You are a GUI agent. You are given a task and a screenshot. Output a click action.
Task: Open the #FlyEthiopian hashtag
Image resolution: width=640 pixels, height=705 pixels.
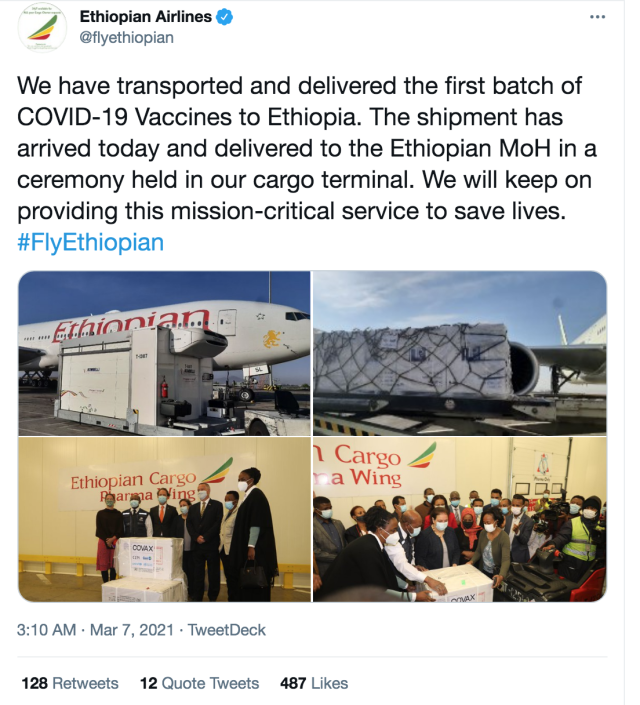tap(90, 243)
